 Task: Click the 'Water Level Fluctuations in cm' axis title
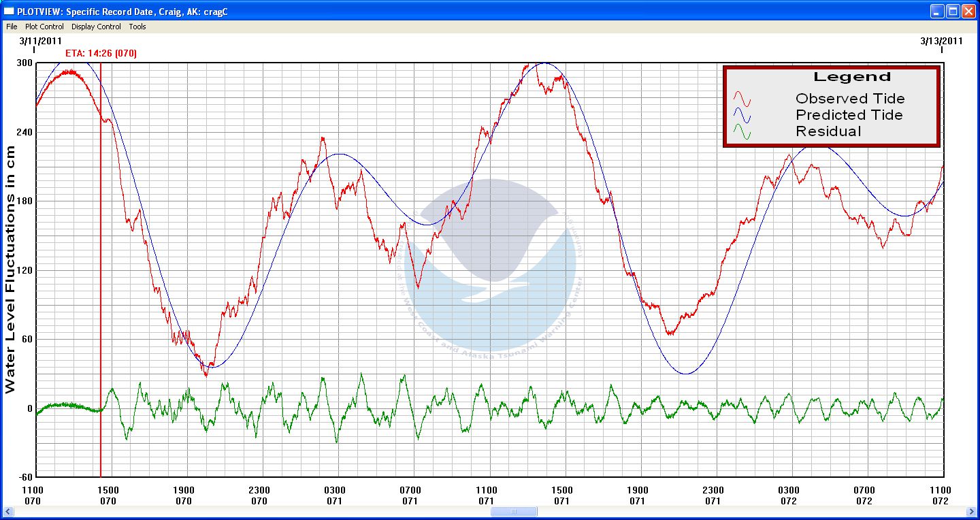[10, 270]
